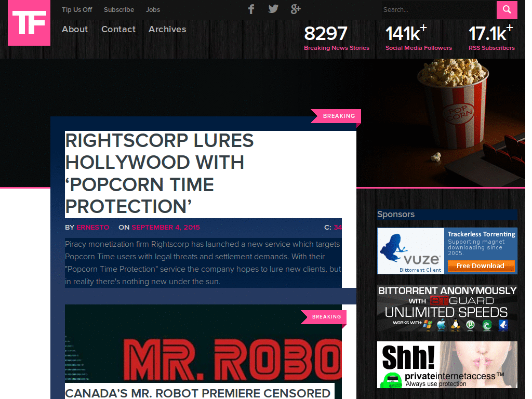
Task: Open the Subscribe link
Action: (119, 10)
